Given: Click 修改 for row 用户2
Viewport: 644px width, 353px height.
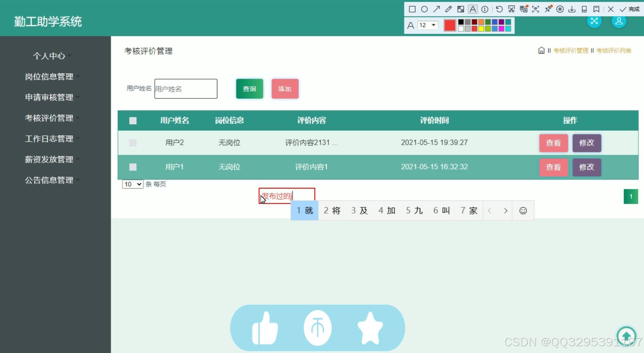Looking at the screenshot, I should coord(587,143).
